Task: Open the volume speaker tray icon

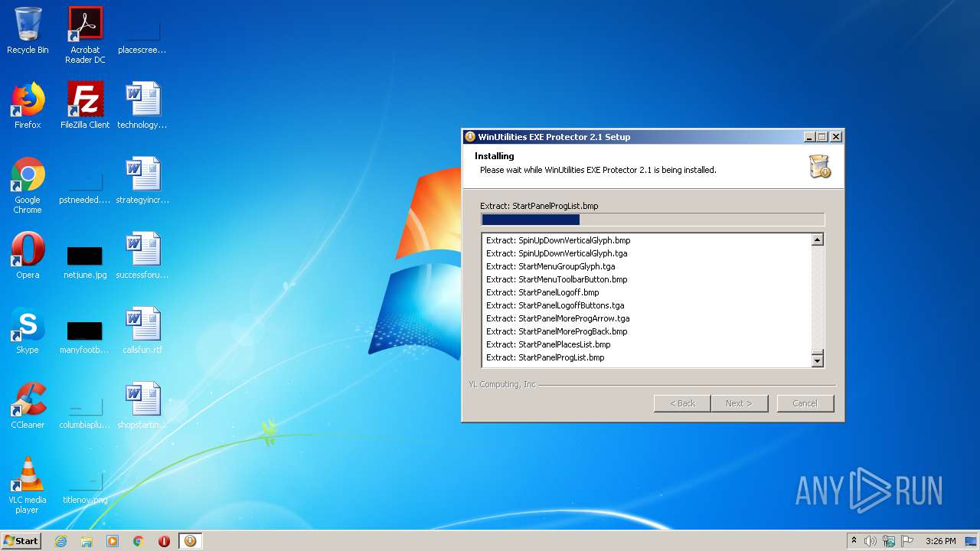Action: click(x=871, y=541)
